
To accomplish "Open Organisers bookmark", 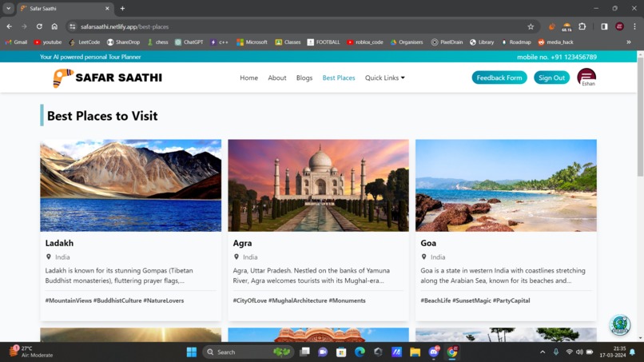I will point(407,42).
